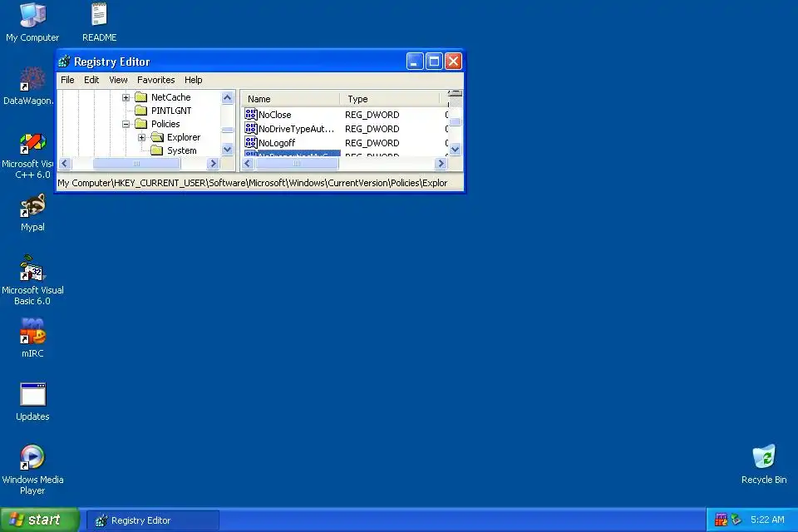Click REG_DWORD in the NoLogoff row
The height and width of the screenshot is (532, 798).
(x=372, y=143)
